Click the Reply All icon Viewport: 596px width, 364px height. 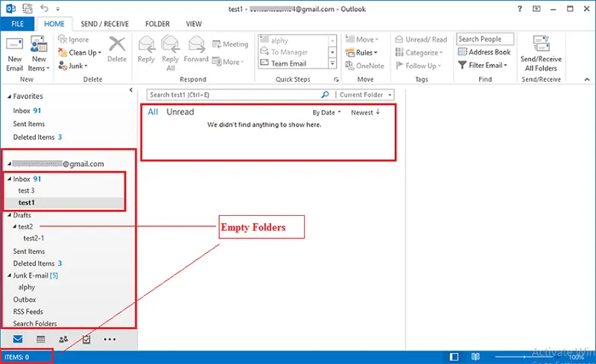pos(171,44)
